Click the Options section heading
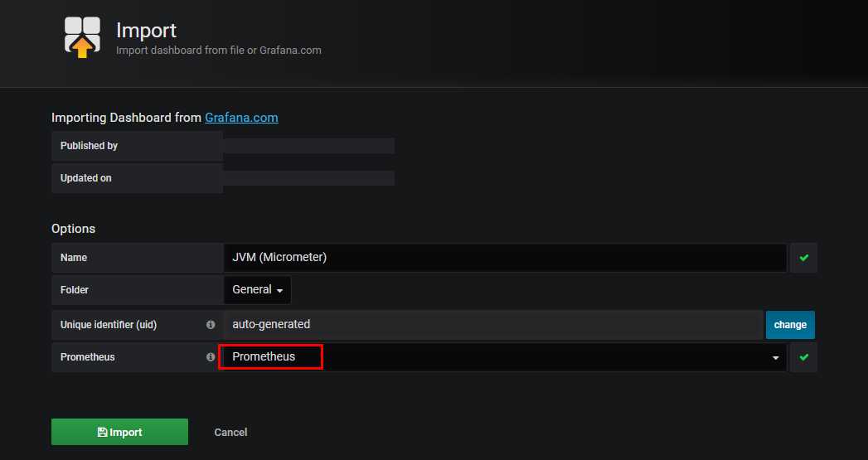 tap(73, 229)
